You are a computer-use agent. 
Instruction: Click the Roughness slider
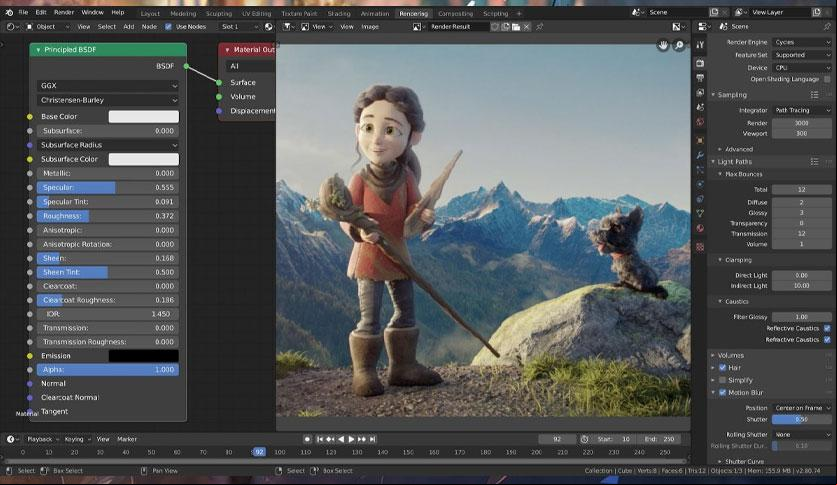[108, 216]
